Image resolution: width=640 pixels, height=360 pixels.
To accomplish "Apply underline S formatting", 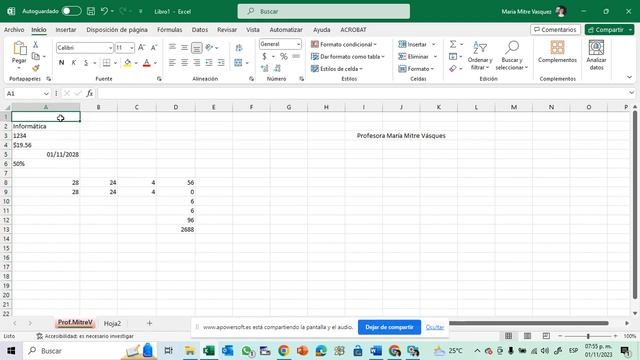I will (86, 62).
